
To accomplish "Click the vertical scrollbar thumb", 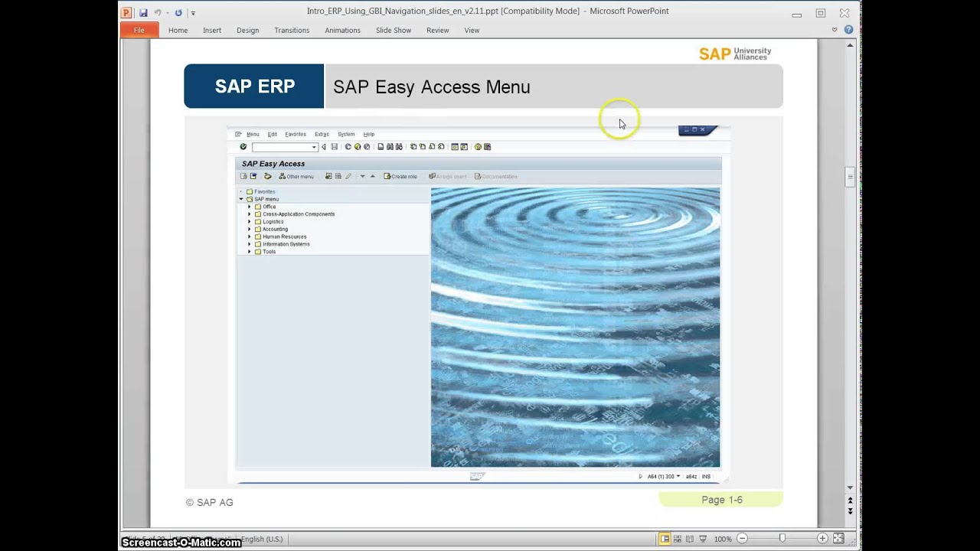I will point(850,177).
